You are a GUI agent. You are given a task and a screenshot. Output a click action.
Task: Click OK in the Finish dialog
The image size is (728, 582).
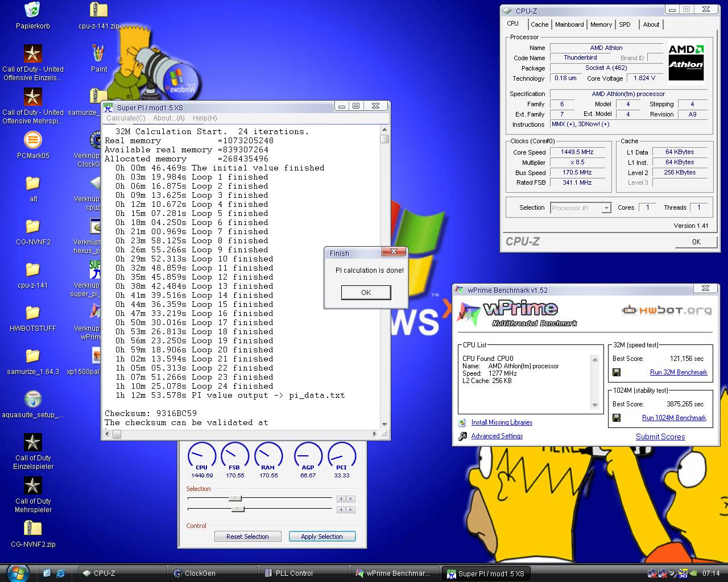coord(366,293)
